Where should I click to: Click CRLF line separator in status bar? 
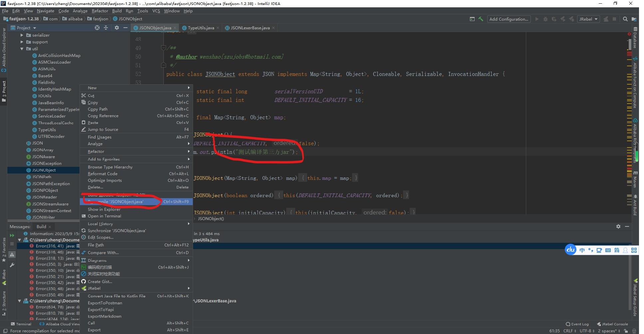click(569, 331)
